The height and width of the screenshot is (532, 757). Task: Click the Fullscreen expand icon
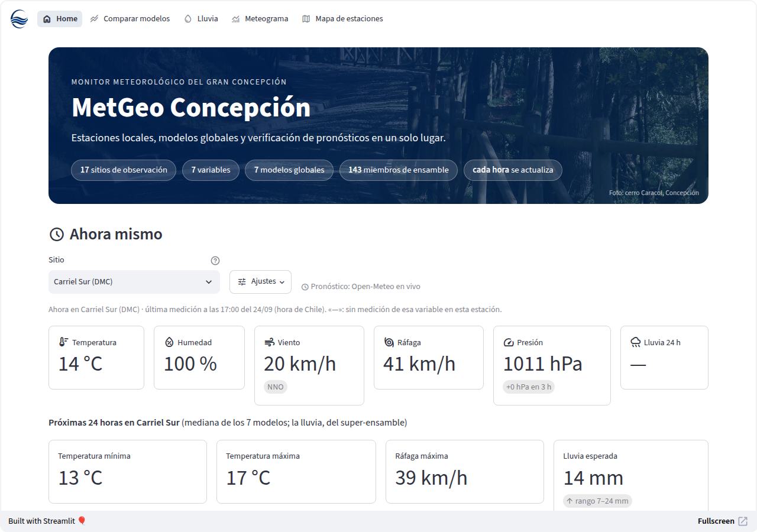tap(743, 521)
